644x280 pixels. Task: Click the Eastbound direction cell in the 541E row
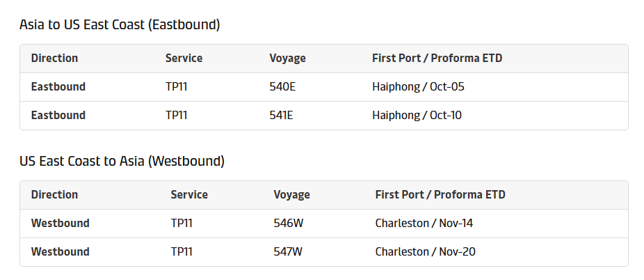(x=58, y=115)
